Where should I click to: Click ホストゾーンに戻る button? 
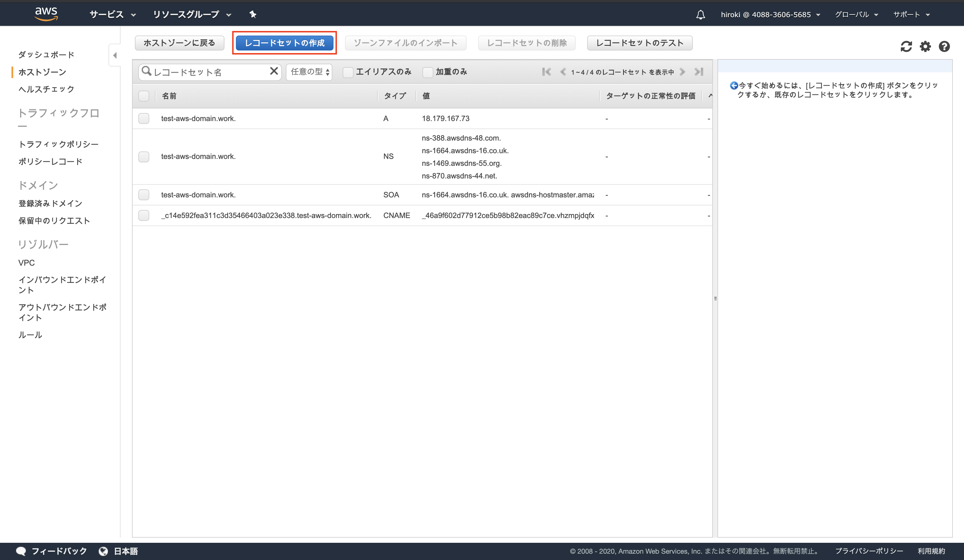click(x=179, y=43)
